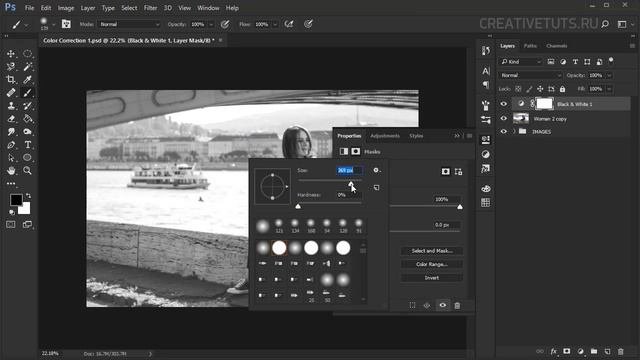
Task: Click the mask Density slider handle
Action: (x=460, y=207)
